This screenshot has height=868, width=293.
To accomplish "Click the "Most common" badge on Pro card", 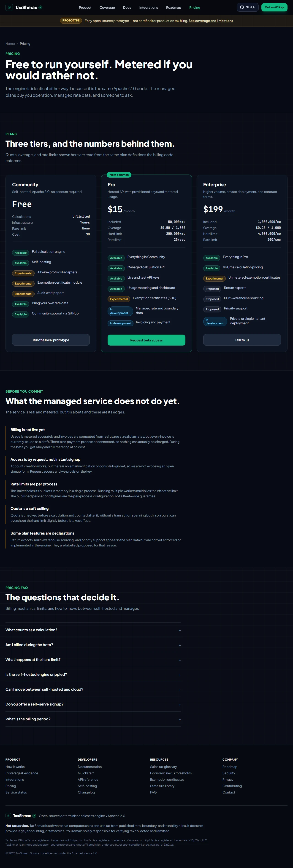I will [119, 175].
